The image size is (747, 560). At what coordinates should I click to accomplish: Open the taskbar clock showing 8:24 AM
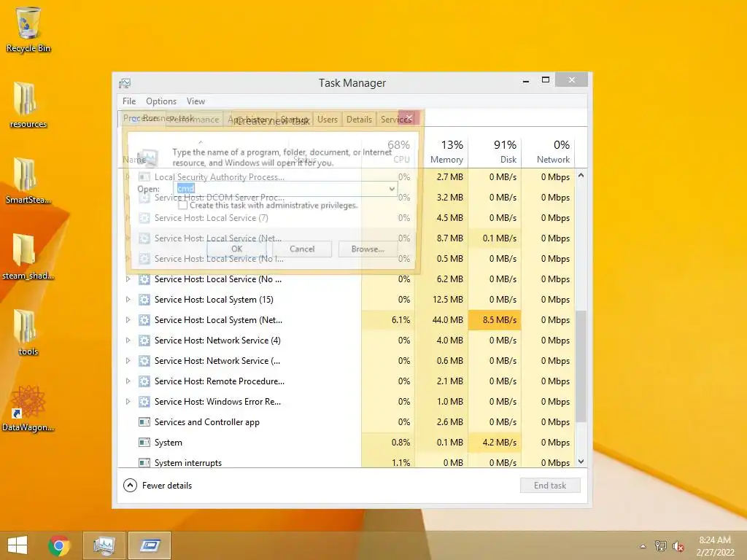click(715, 546)
